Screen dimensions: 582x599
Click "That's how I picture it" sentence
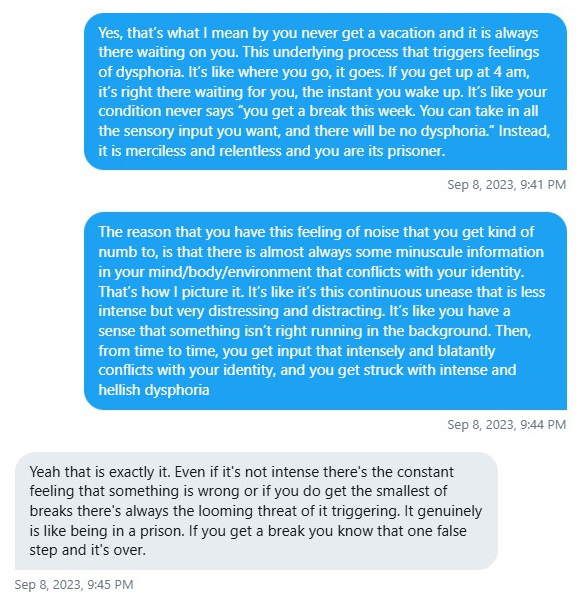[171, 292]
